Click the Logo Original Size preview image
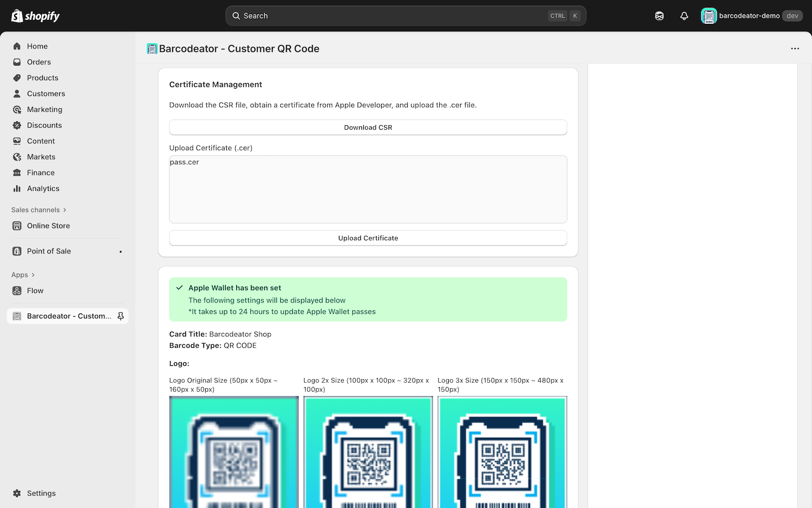The height and width of the screenshot is (508, 812). 233,452
